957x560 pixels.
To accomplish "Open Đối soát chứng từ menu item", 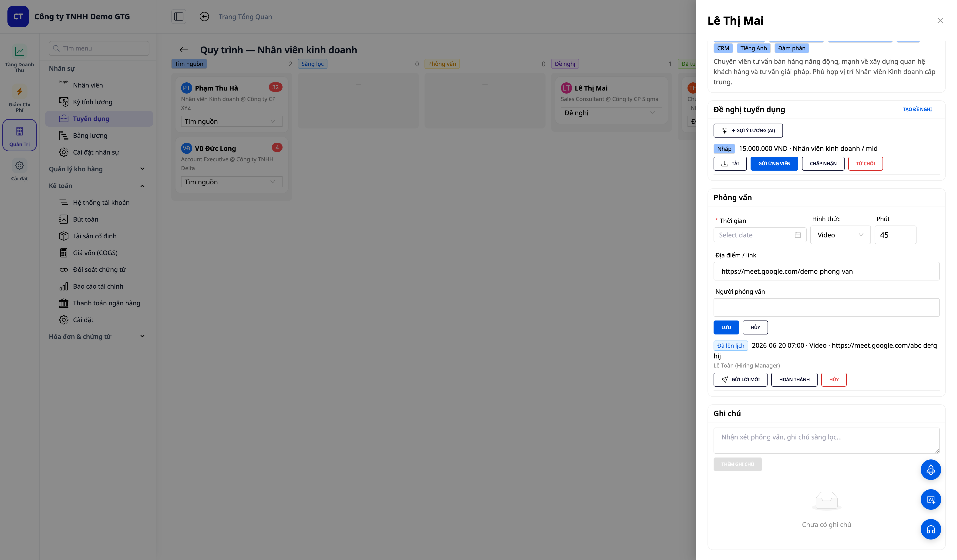I will click(x=99, y=269).
